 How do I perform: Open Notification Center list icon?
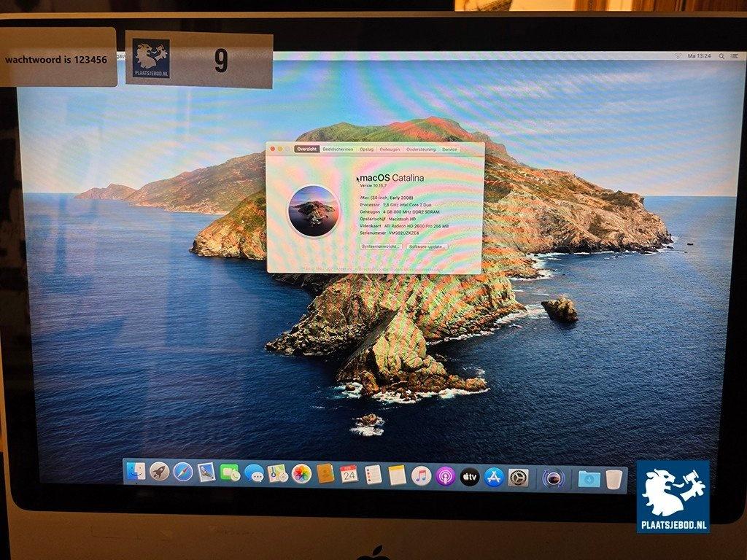click(x=735, y=56)
